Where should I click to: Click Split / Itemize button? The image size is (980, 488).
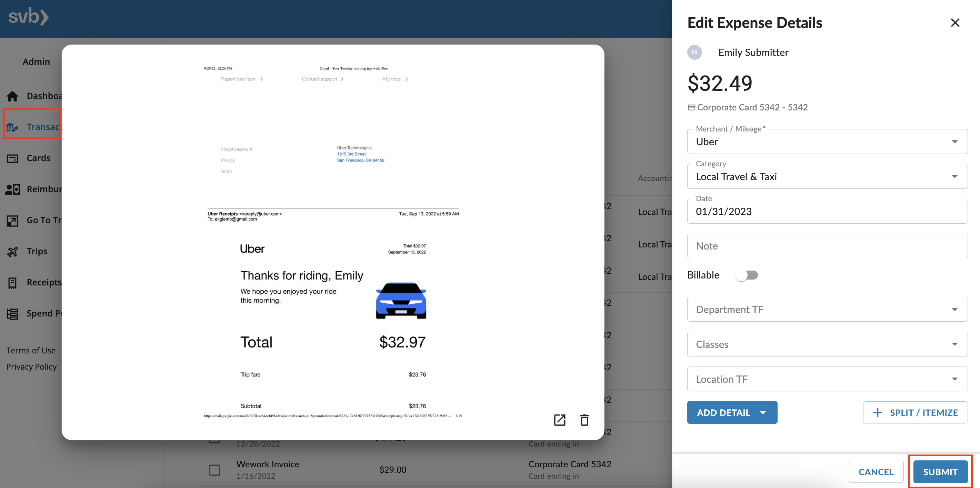pos(915,412)
